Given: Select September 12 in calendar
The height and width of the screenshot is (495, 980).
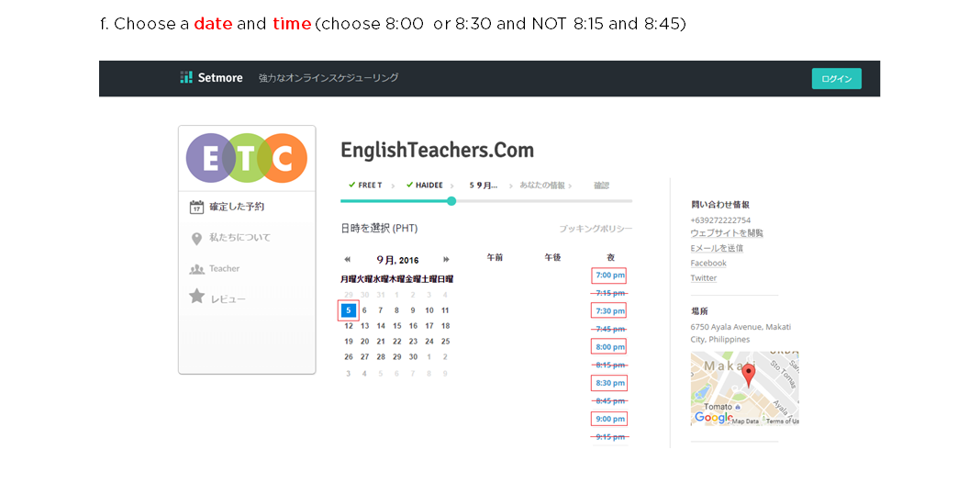Looking at the screenshot, I should click(349, 326).
